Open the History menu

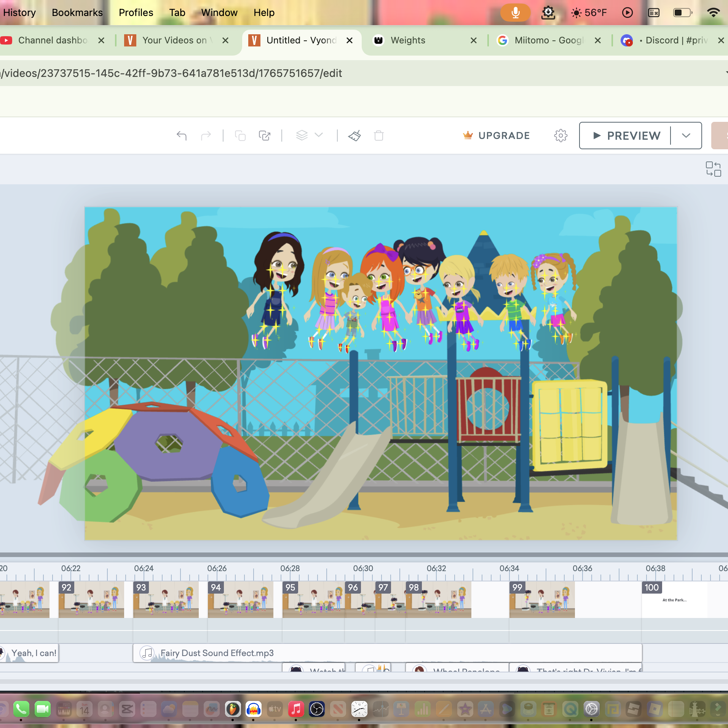coord(19,13)
